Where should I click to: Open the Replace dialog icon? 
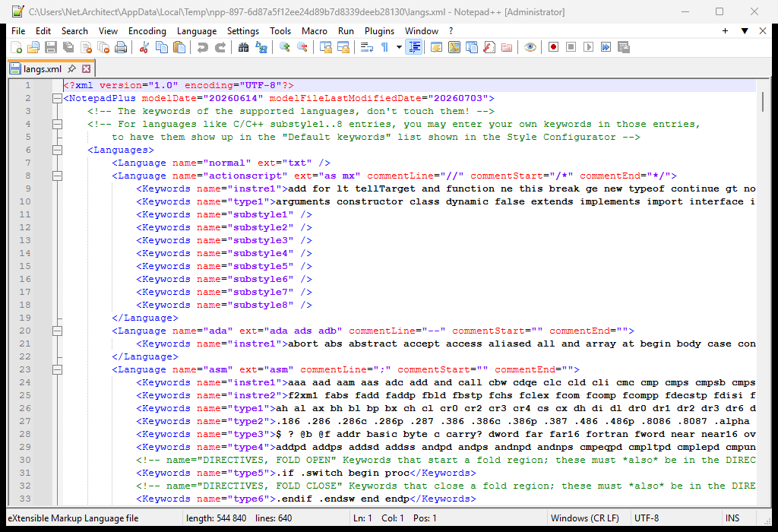click(x=261, y=47)
